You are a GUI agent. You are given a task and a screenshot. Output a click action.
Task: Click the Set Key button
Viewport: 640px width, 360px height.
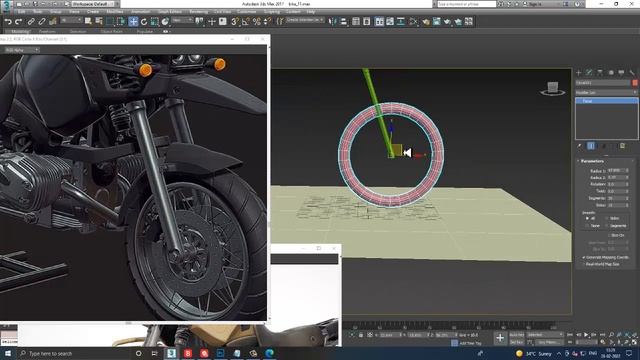point(516,342)
